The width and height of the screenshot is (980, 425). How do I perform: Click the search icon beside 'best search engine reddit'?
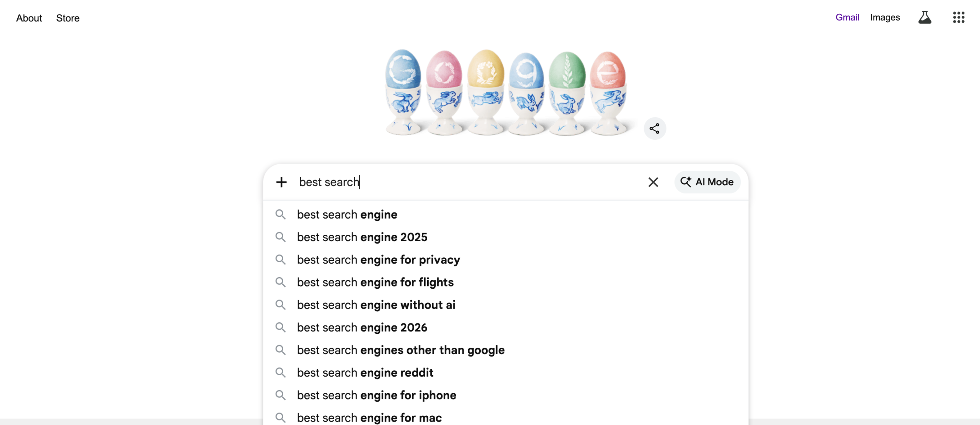click(281, 372)
